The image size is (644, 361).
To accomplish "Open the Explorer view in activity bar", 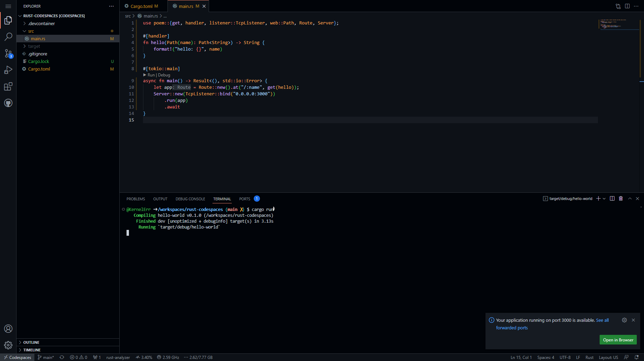I will [8, 20].
